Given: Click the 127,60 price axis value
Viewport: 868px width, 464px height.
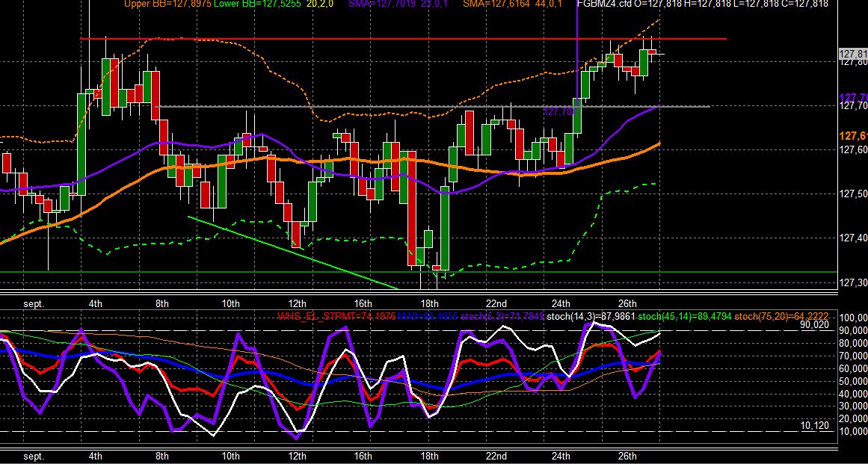Looking at the screenshot, I should pos(854,149).
